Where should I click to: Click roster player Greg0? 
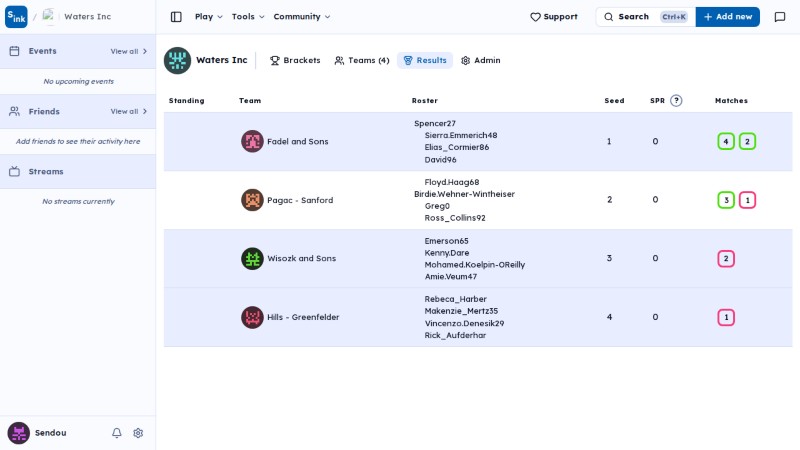pyautogui.click(x=437, y=206)
